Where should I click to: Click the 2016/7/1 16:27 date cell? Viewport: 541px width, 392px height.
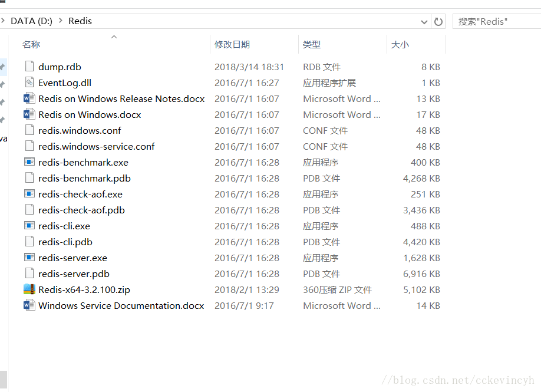tap(247, 83)
